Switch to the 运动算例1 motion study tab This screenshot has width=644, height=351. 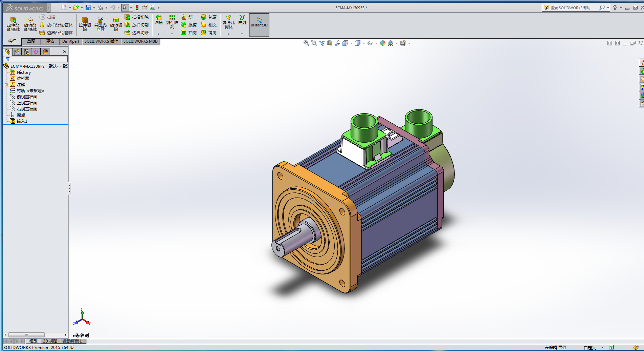pyautogui.click(x=72, y=341)
